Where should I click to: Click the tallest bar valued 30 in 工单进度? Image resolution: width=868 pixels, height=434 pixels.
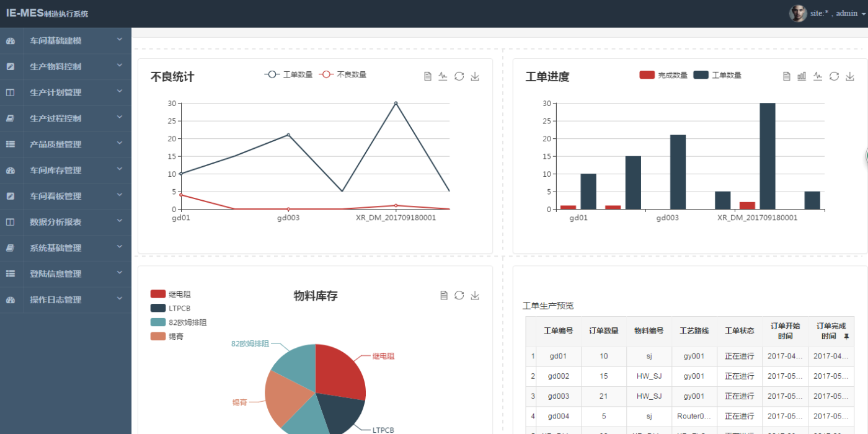click(767, 156)
